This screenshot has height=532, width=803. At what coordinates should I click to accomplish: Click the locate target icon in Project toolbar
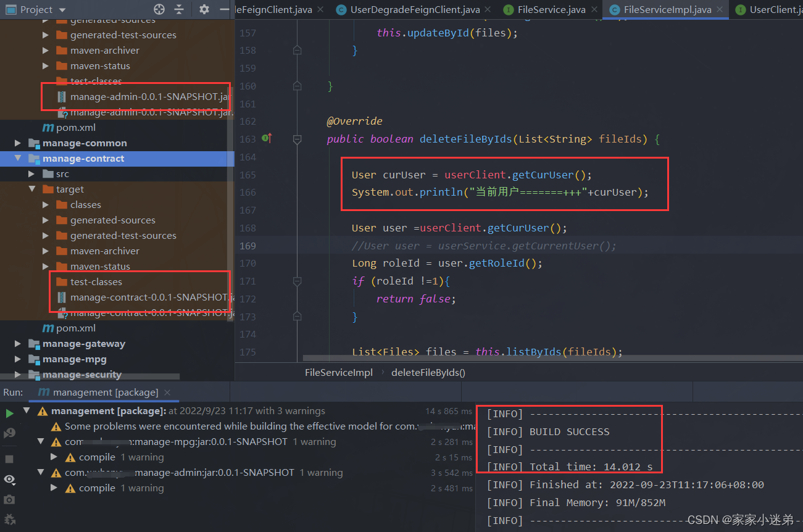click(159, 9)
